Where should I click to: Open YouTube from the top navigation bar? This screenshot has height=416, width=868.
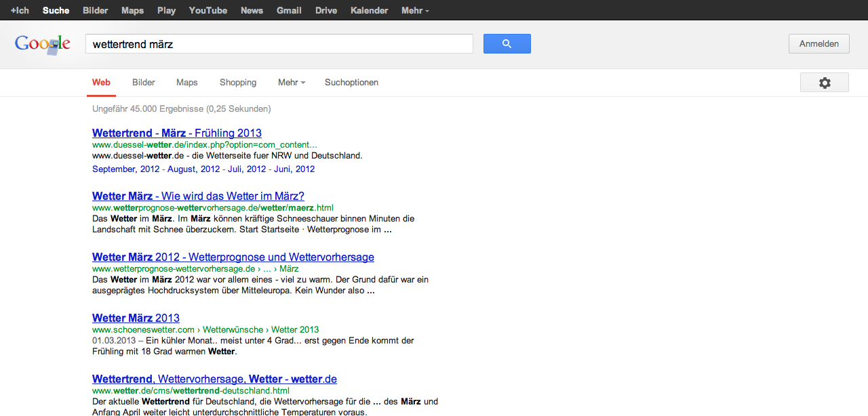208,10
